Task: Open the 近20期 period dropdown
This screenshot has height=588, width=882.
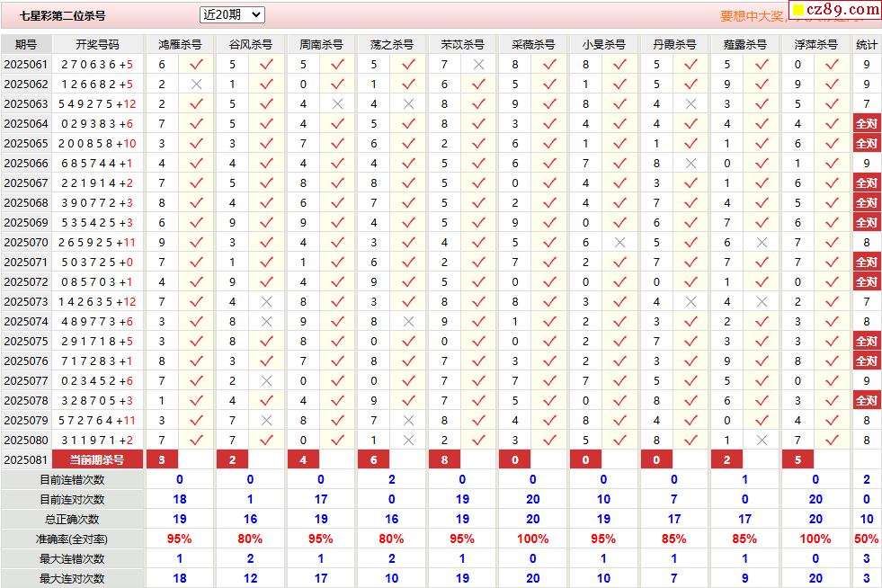Action: pyautogui.click(x=232, y=14)
